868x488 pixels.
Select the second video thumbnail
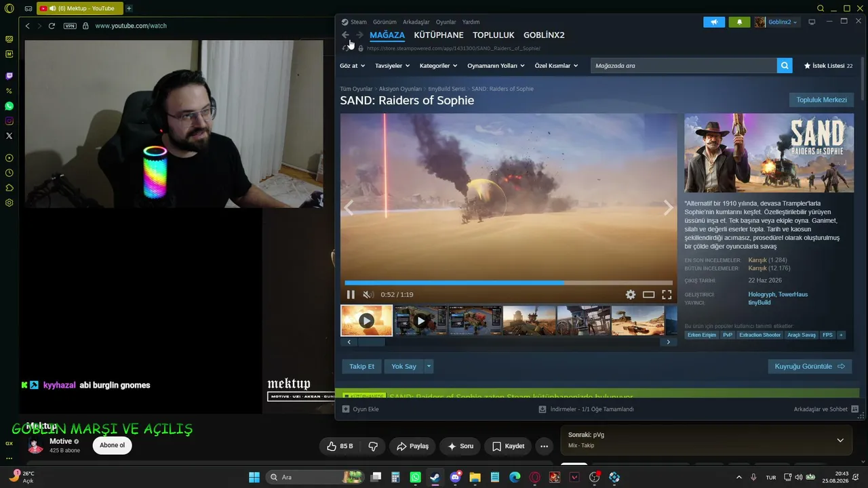tap(420, 321)
